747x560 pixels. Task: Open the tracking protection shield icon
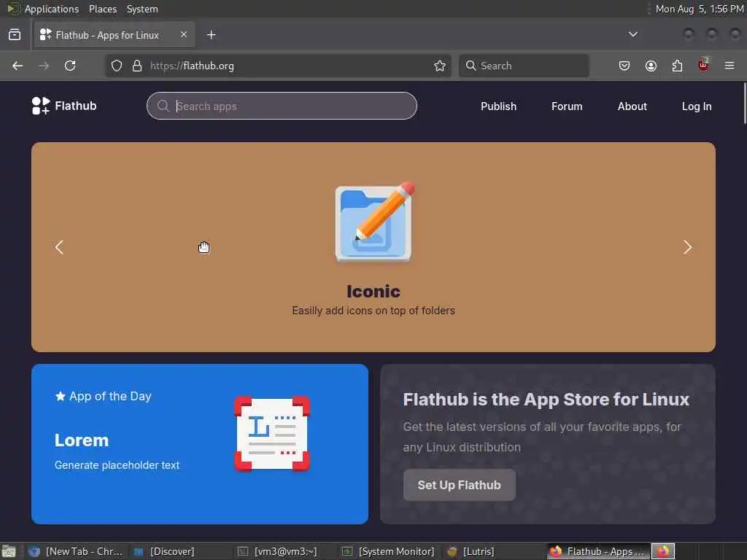pos(117,66)
